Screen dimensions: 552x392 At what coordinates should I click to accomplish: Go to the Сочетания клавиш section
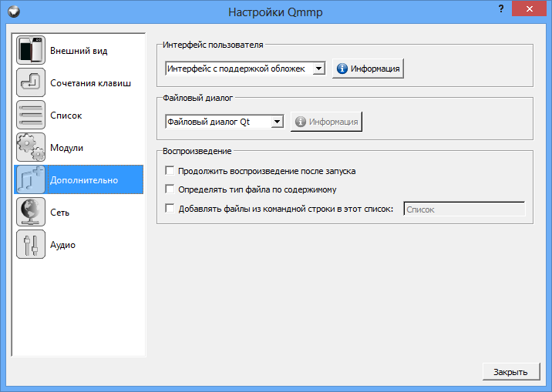(79, 83)
